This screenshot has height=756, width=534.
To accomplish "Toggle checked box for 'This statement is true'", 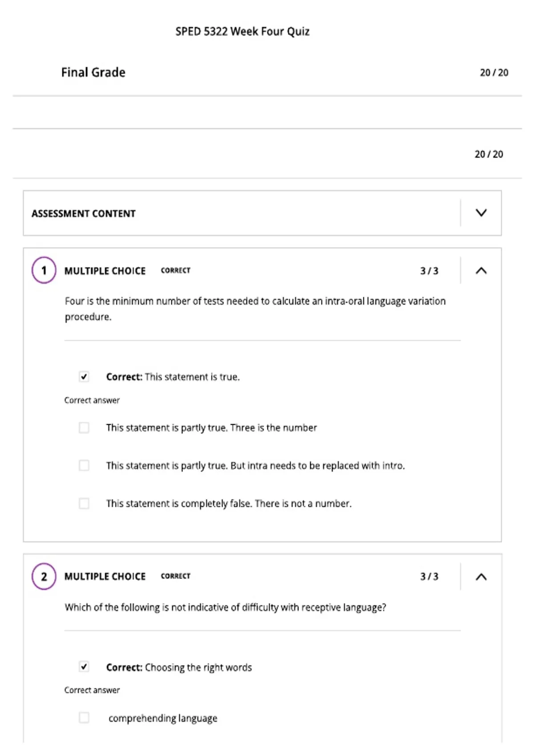I will (x=84, y=377).
